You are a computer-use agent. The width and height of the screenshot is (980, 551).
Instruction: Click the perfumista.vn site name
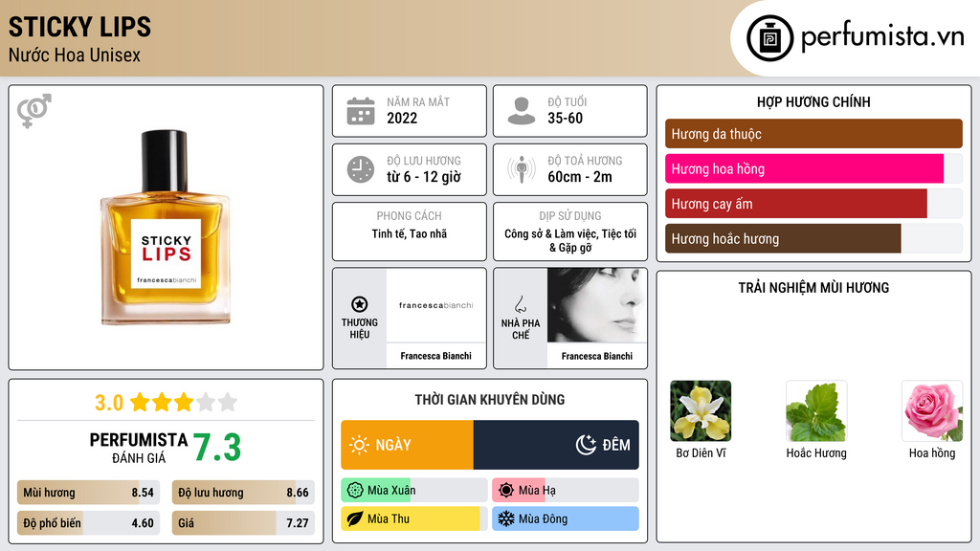point(882,36)
